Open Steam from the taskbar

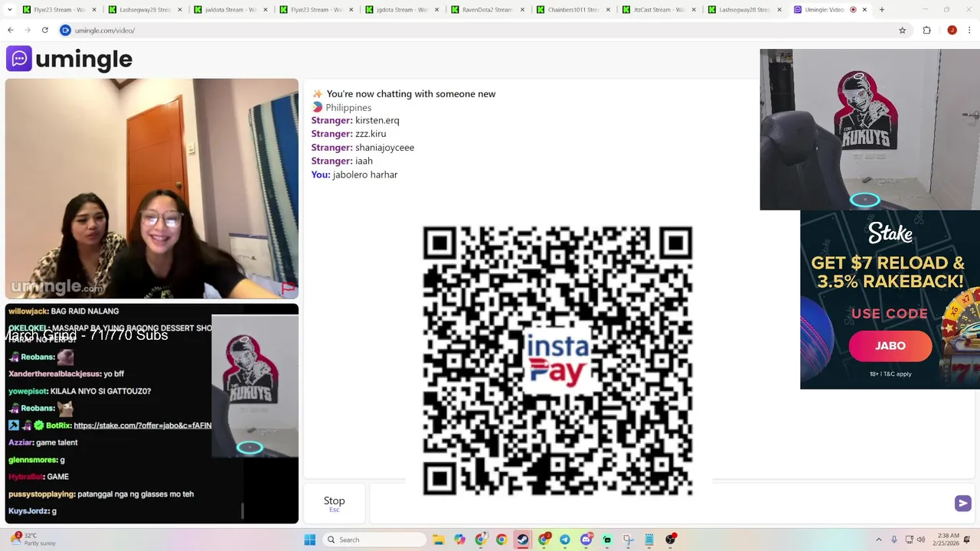522,540
